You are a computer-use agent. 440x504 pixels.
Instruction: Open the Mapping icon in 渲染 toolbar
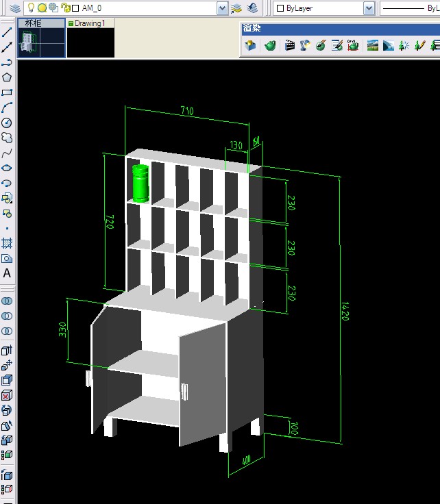pyautogui.click(x=353, y=45)
